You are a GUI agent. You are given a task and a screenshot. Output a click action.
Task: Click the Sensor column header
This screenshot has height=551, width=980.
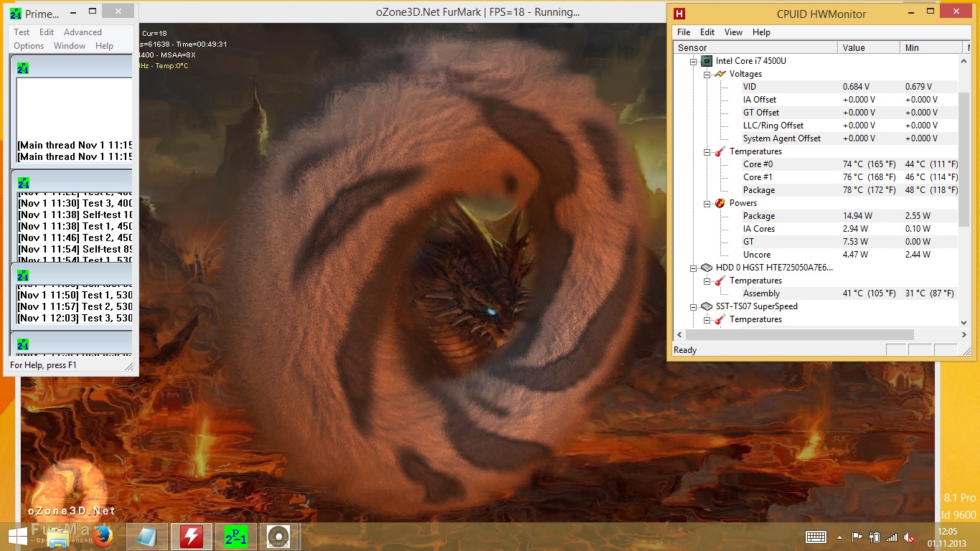[755, 47]
